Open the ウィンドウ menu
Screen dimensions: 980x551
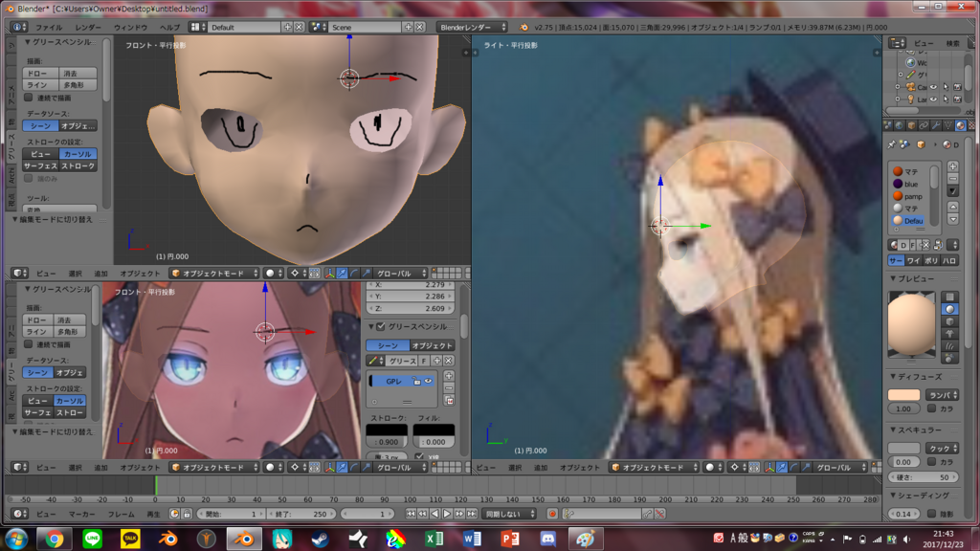click(130, 28)
